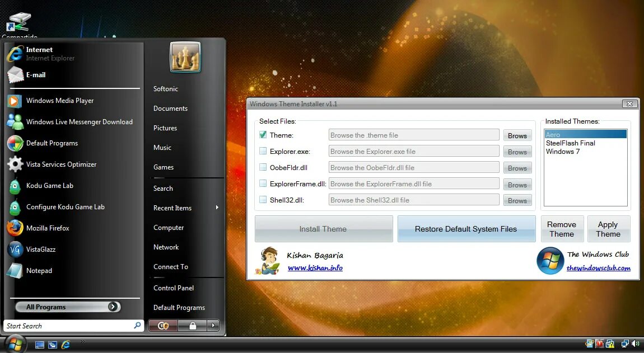The width and height of the screenshot is (644, 353).
Task: Click Restore Default System Files
Action: (x=466, y=229)
